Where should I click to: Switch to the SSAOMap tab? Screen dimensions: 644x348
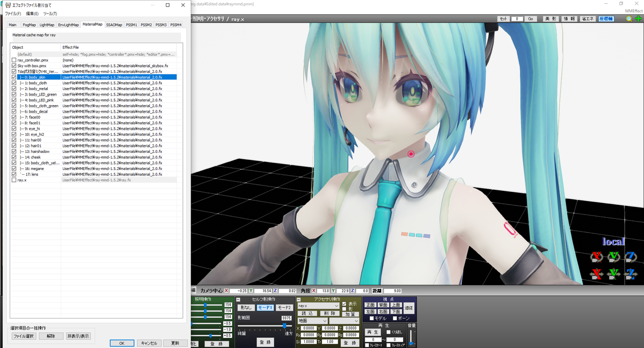pos(113,24)
